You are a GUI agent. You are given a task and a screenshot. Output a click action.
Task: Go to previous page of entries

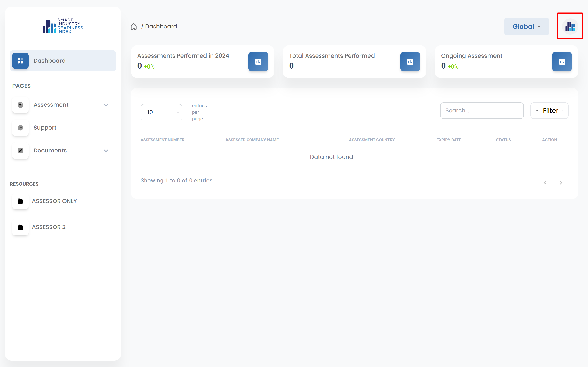click(545, 183)
